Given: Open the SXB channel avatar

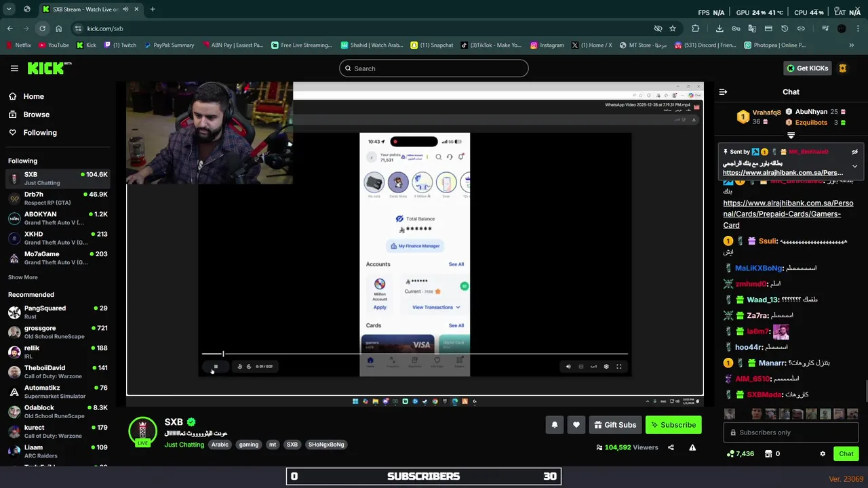Looking at the screenshot, I should [x=142, y=431].
